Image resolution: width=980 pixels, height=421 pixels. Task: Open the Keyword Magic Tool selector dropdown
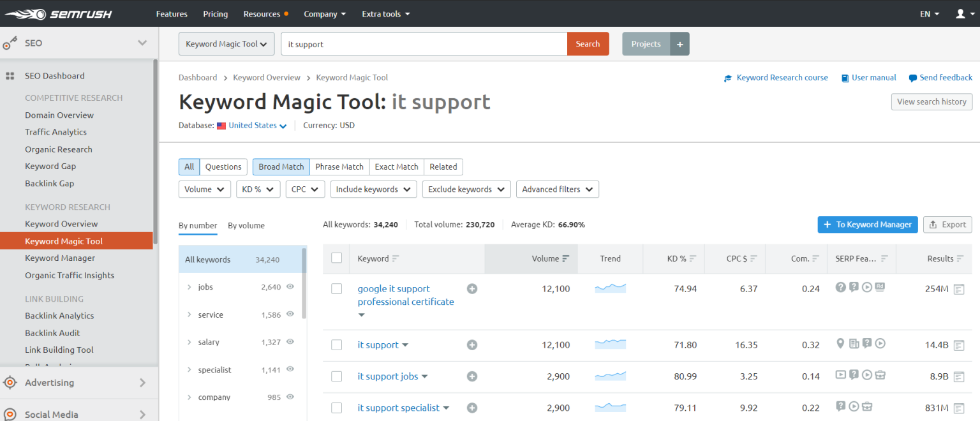tap(226, 44)
